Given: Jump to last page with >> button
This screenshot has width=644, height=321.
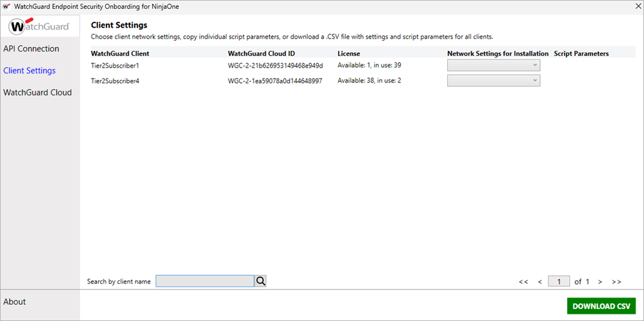Looking at the screenshot, I should coord(616,282).
